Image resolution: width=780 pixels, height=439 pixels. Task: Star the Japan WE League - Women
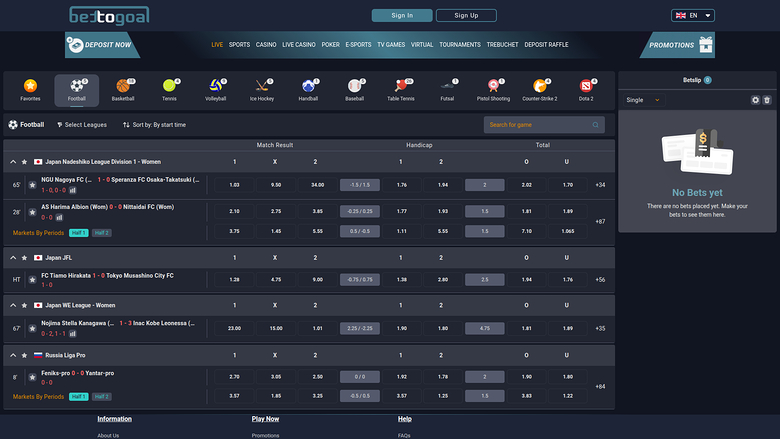pyautogui.click(x=24, y=305)
